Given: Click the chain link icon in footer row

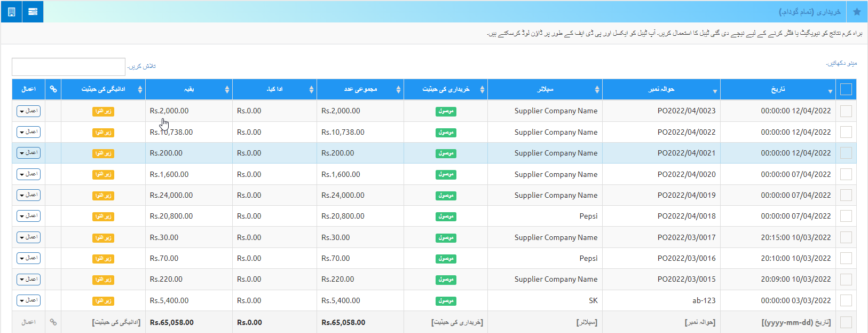Looking at the screenshot, I should 53,322.
